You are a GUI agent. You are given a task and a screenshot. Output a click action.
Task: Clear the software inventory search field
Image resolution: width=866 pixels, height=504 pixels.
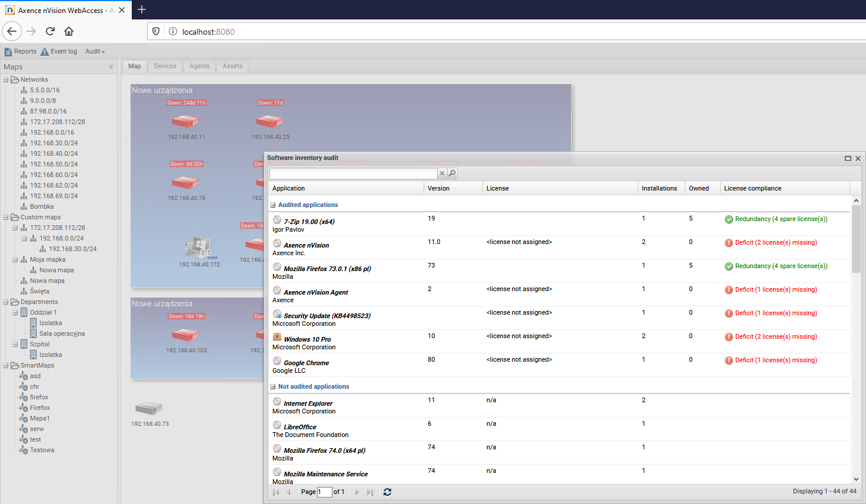tap(442, 173)
